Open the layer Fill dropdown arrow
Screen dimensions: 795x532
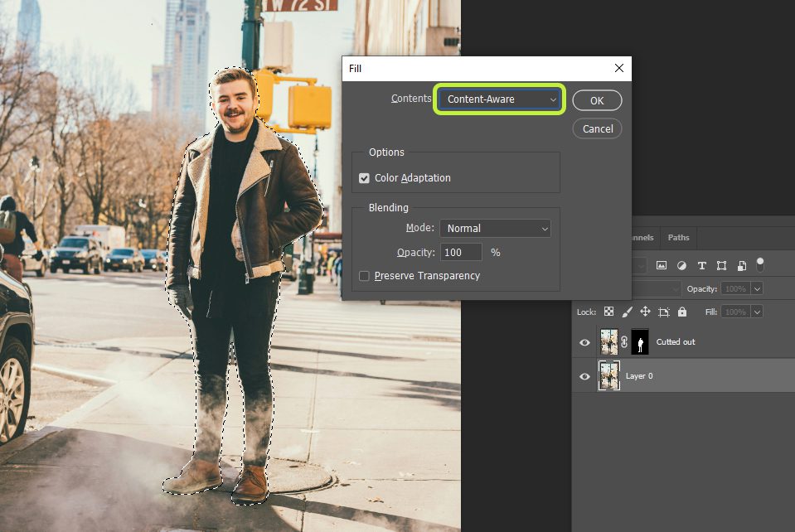click(x=757, y=312)
